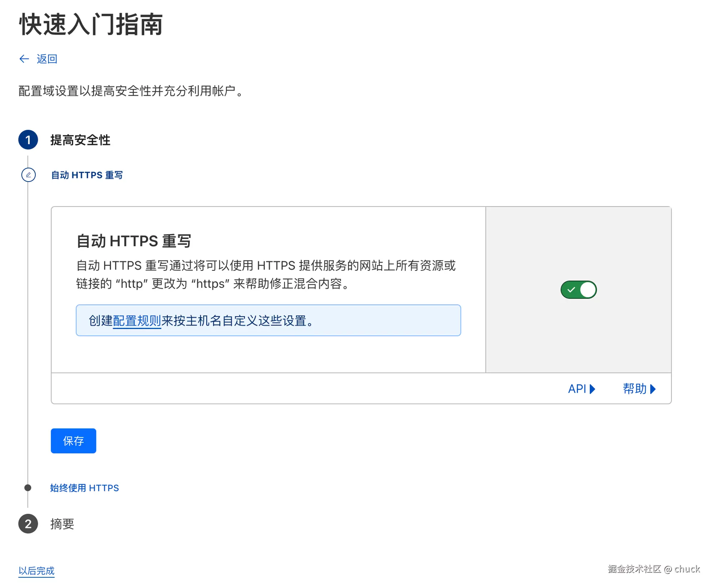The height and width of the screenshot is (588, 714).
Task: Click the 保存 save button
Action: pyautogui.click(x=74, y=441)
